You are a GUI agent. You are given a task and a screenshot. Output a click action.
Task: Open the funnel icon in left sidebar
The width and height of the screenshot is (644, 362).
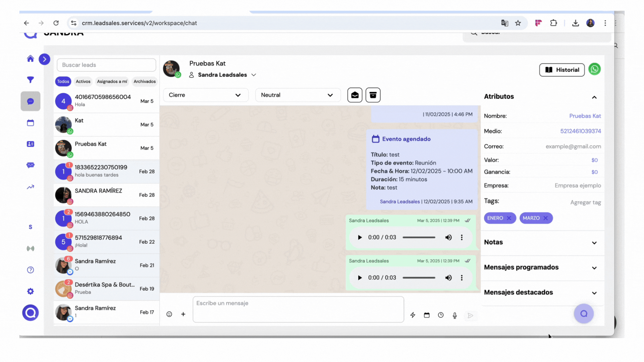click(x=31, y=80)
